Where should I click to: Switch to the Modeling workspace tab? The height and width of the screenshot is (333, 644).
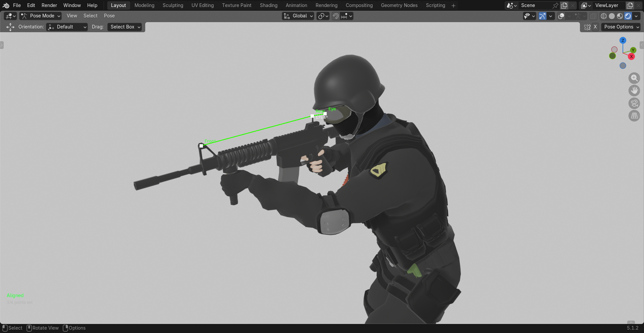click(x=144, y=5)
